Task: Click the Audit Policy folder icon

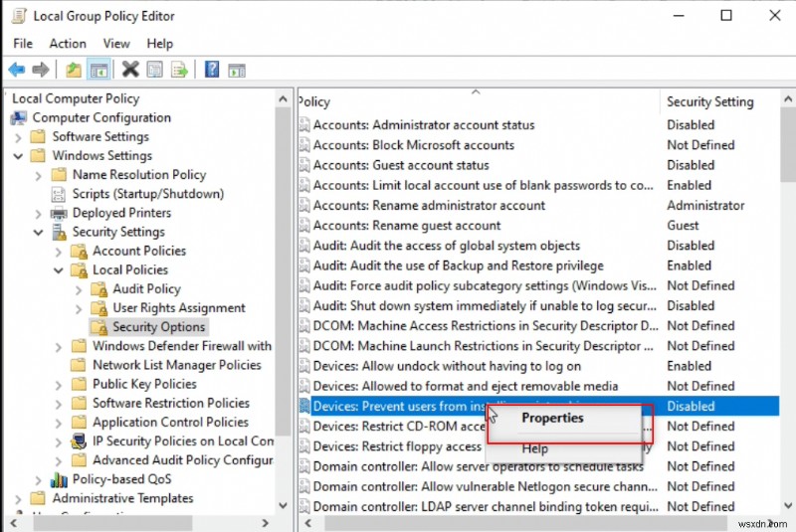Action: point(99,289)
